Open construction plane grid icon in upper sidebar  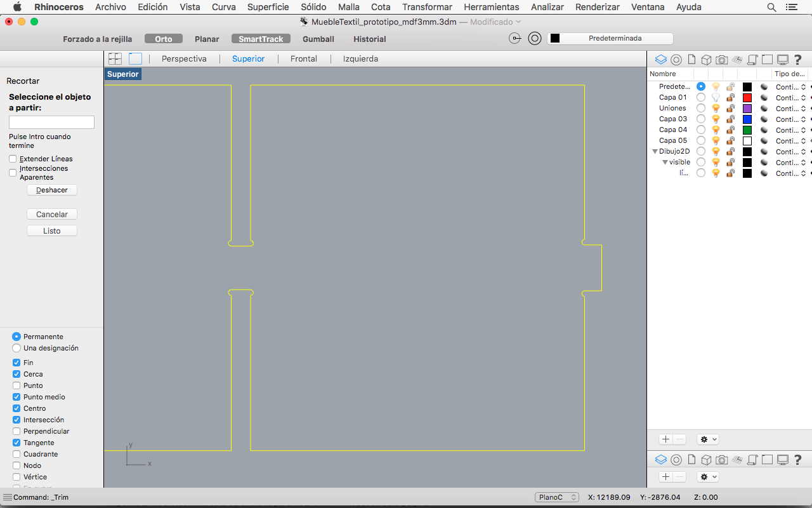click(x=737, y=60)
